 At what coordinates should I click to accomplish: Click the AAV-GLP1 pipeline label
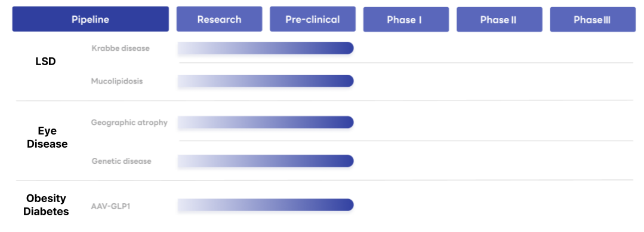click(111, 206)
